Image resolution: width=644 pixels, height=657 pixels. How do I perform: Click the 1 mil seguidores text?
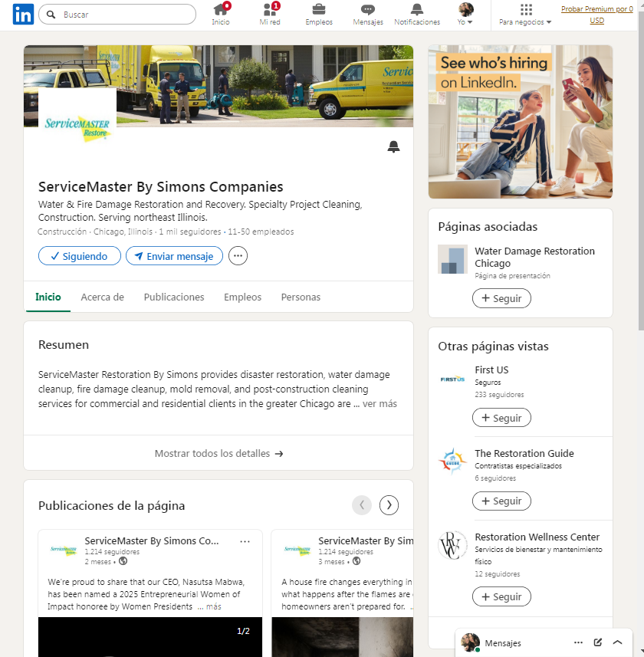point(190,232)
